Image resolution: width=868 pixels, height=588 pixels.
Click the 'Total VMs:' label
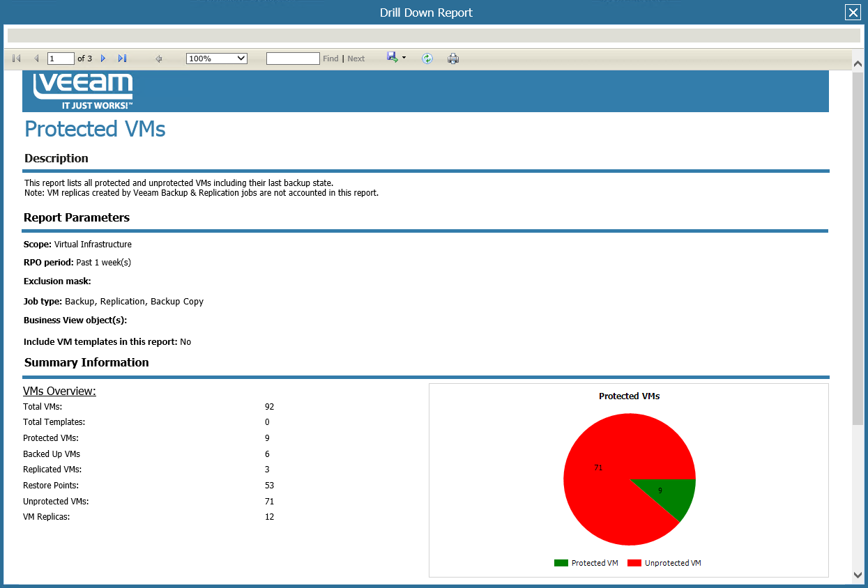(x=43, y=406)
